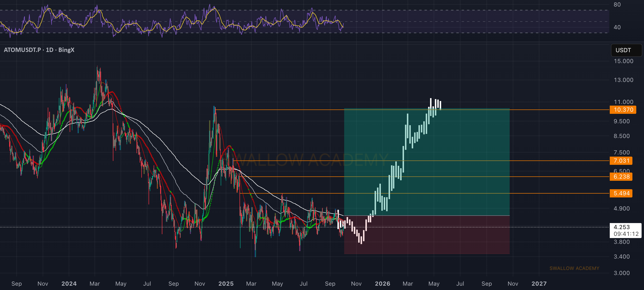The width and height of the screenshot is (644, 290).
Task: Click the 2024 label on time axis
Action: (x=69, y=283)
